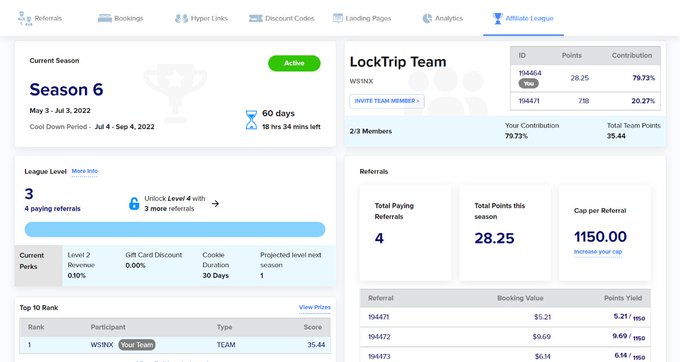Click Gift Card Discount 0.00% perk
680x362 pixels.
154,260
